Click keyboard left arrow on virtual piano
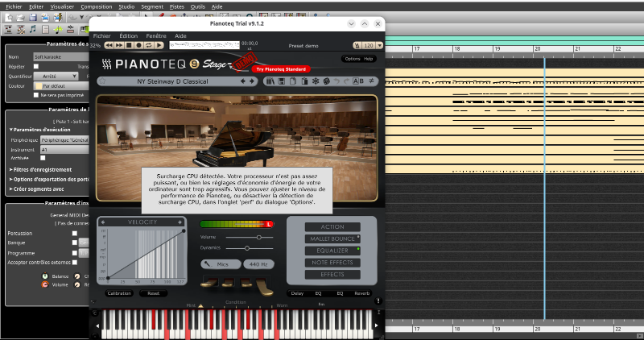This screenshot has width=644, height=340. pyautogui.click(x=97, y=325)
